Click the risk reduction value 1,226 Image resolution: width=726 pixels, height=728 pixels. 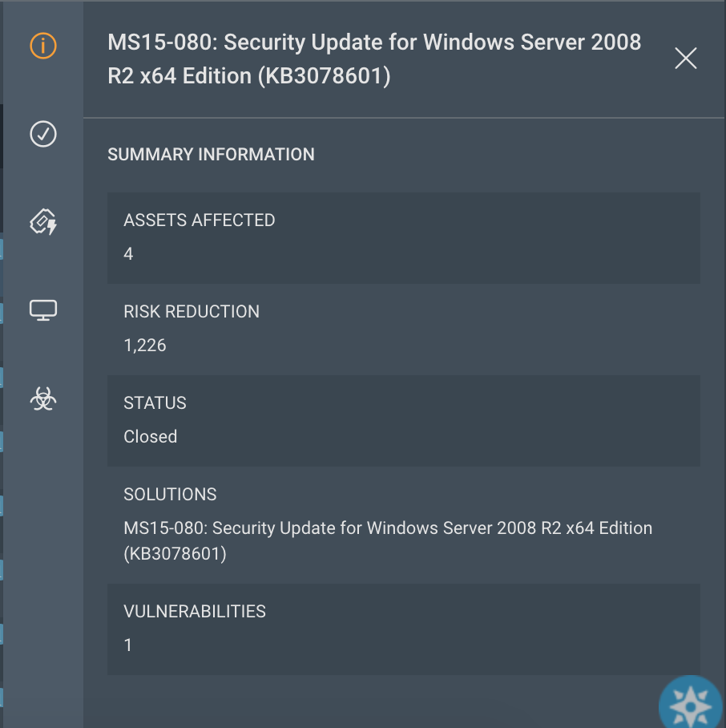[x=145, y=346]
